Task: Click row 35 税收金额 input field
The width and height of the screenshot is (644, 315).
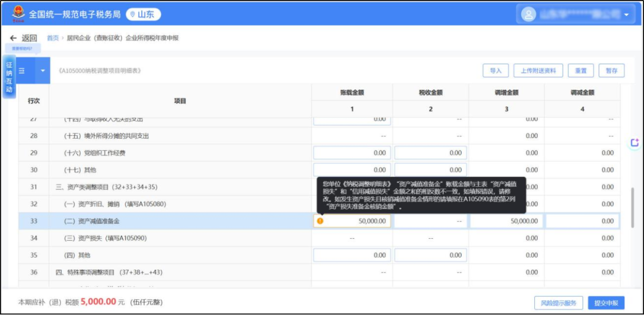Action: pos(430,255)
